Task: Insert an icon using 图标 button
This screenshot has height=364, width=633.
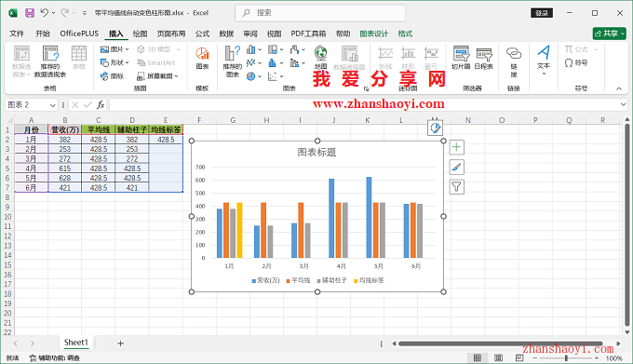Action: click(x=113, y=75)
